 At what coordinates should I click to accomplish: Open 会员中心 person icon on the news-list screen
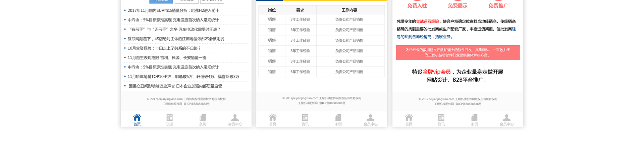(235, 117)
